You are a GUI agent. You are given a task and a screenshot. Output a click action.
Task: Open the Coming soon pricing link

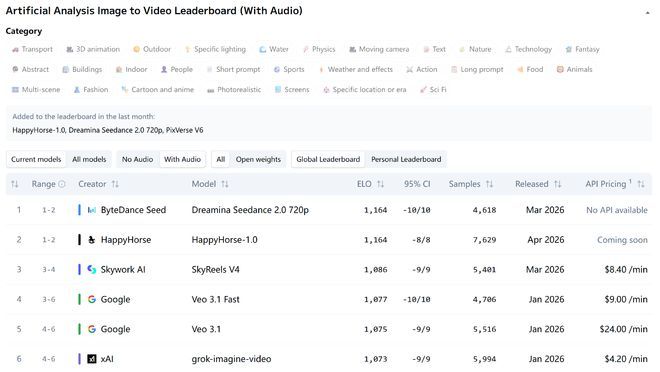click(x=622, y=240)
